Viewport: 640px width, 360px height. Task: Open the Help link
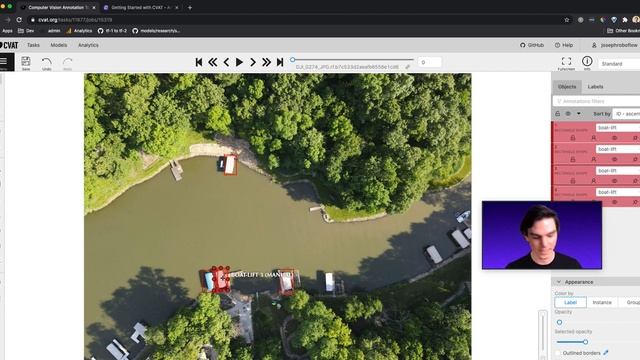[x=564, y=45]
